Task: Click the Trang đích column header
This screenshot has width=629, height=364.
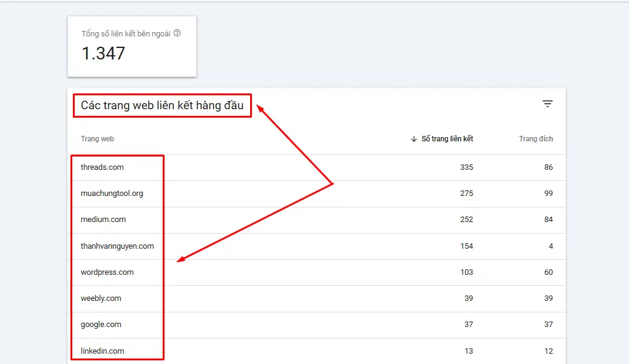Action: (x=535, y=139)
